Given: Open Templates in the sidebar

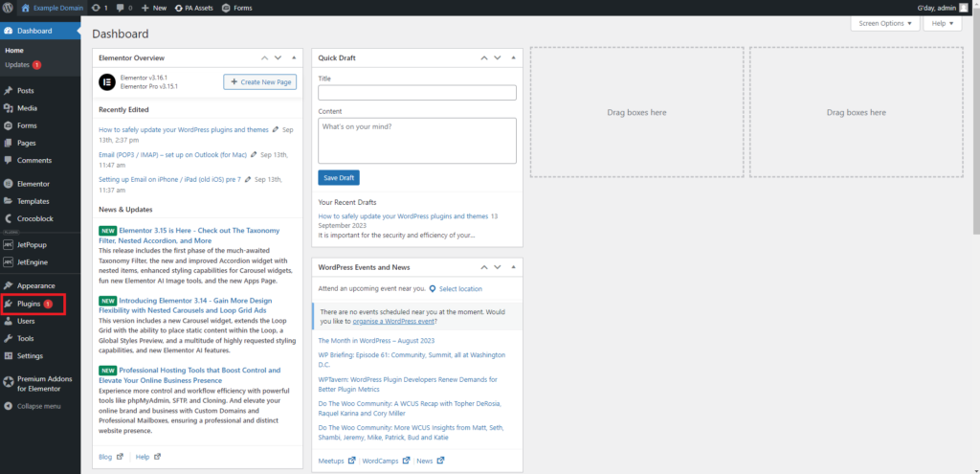Looking at the screenshot, I should point(40,201).
